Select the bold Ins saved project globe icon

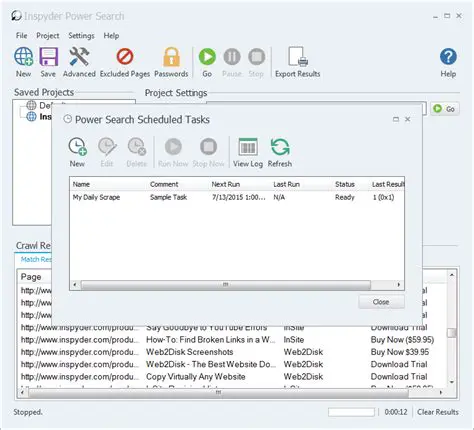point(31,116)
